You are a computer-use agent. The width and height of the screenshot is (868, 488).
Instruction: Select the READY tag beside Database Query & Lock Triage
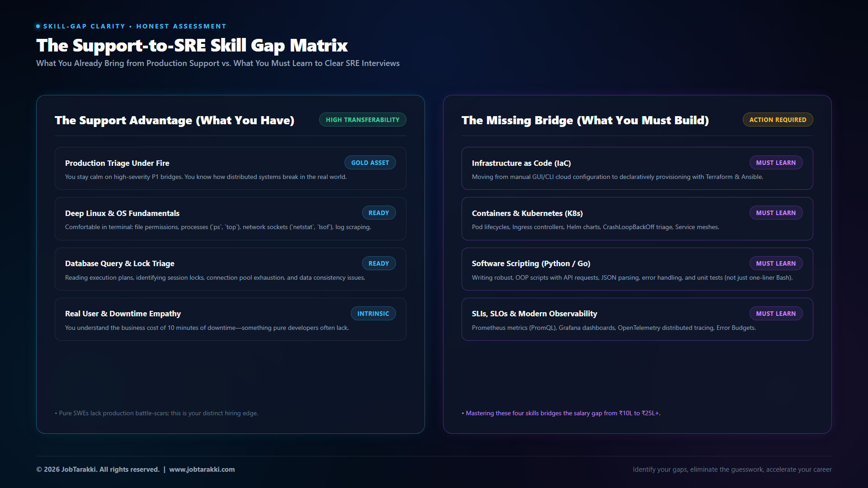pos(379,263)
